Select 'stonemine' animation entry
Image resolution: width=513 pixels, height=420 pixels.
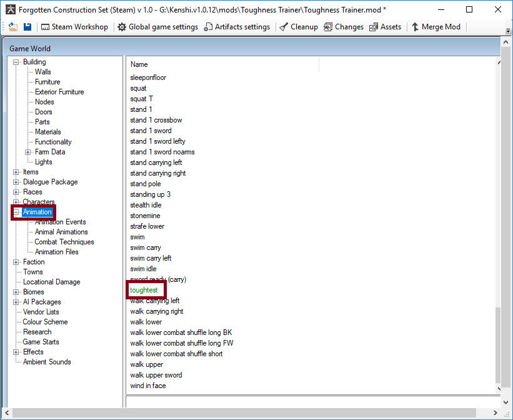(145, 216)
